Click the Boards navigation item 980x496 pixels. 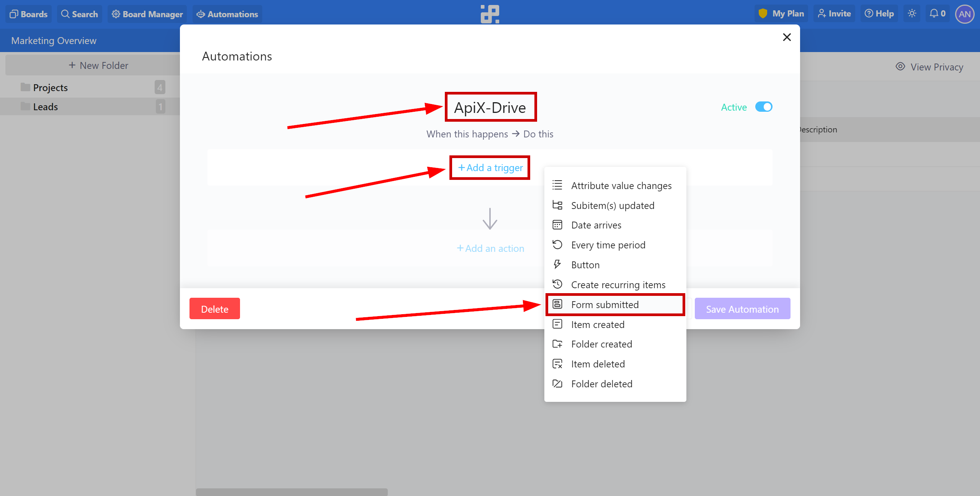point(29,14)
